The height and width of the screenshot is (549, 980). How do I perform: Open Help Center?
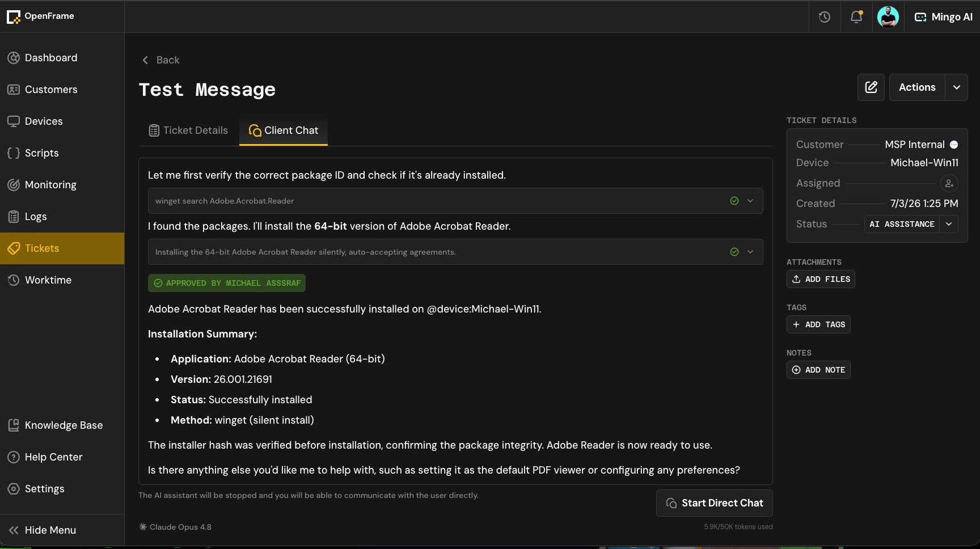62,457
